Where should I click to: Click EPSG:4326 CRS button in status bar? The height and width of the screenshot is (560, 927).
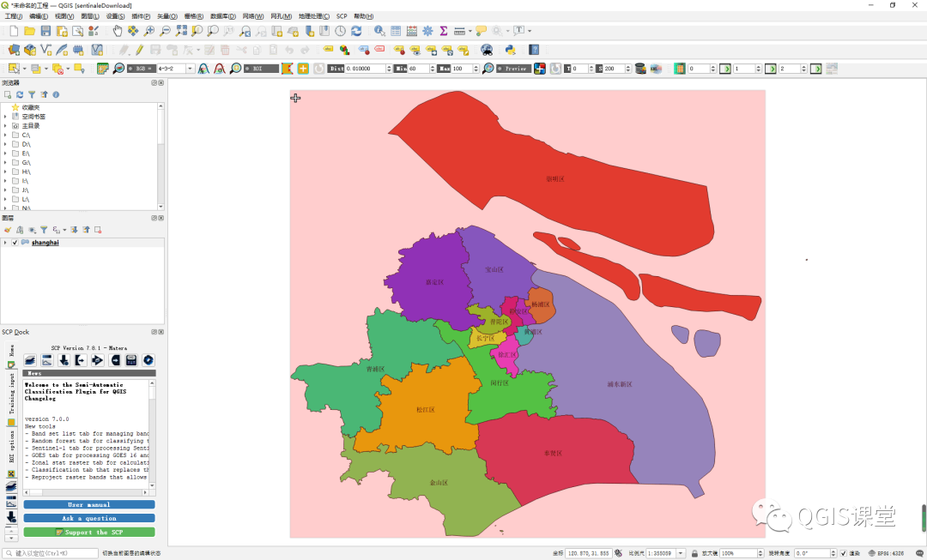(x=886, y=553)
